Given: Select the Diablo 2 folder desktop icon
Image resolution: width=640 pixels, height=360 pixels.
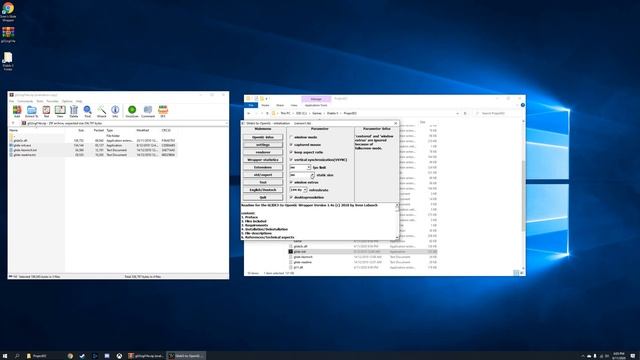Looking at the screenshot, I should coord(8,61).
